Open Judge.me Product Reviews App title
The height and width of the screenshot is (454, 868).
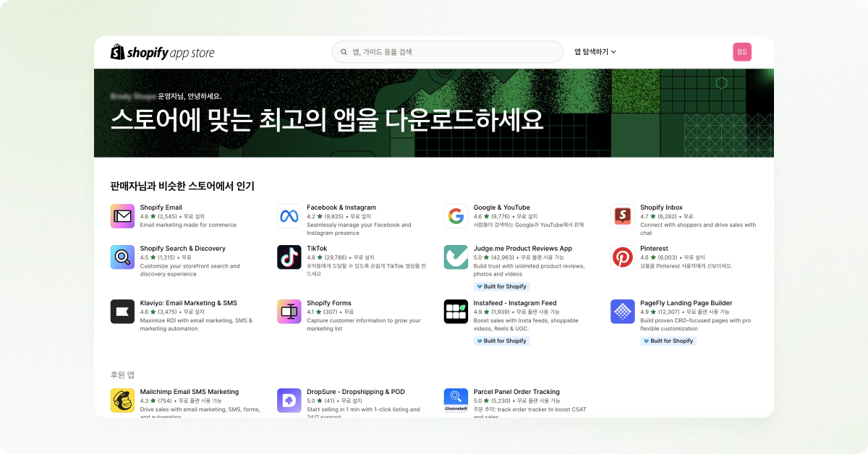[523, 249]
